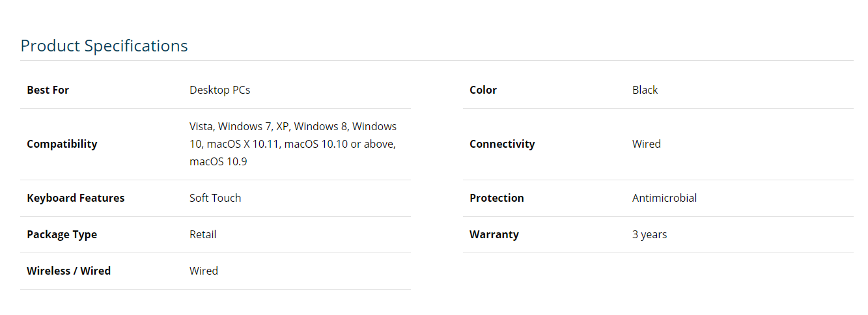Select the Desktop PCs value

(x=219, y=90)
